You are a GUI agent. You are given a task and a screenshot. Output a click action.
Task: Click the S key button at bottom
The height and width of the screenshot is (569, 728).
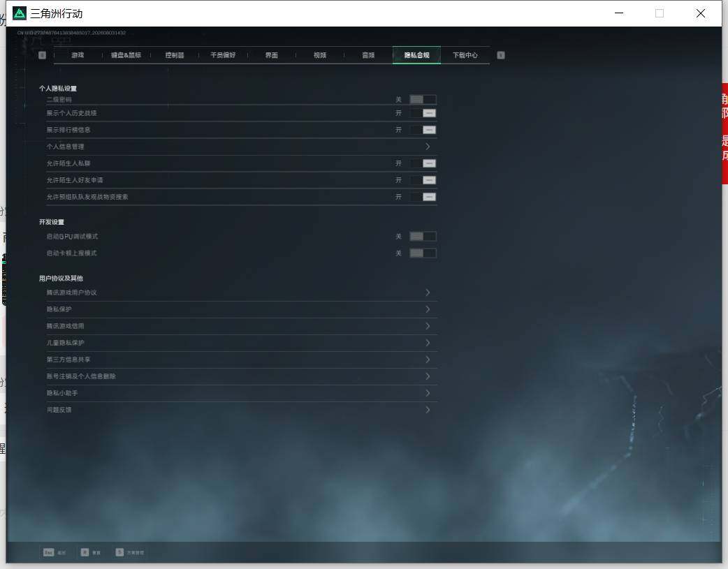(x=129, y=552)
